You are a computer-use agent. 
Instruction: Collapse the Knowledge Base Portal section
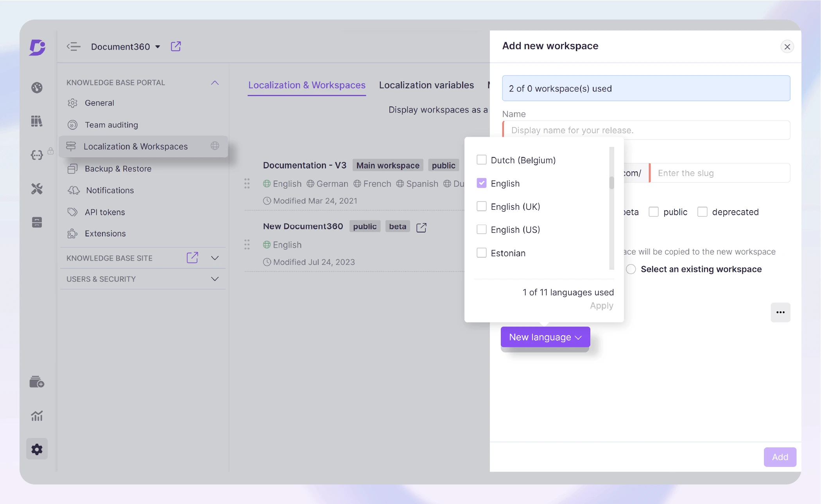[x=215, y=82]
